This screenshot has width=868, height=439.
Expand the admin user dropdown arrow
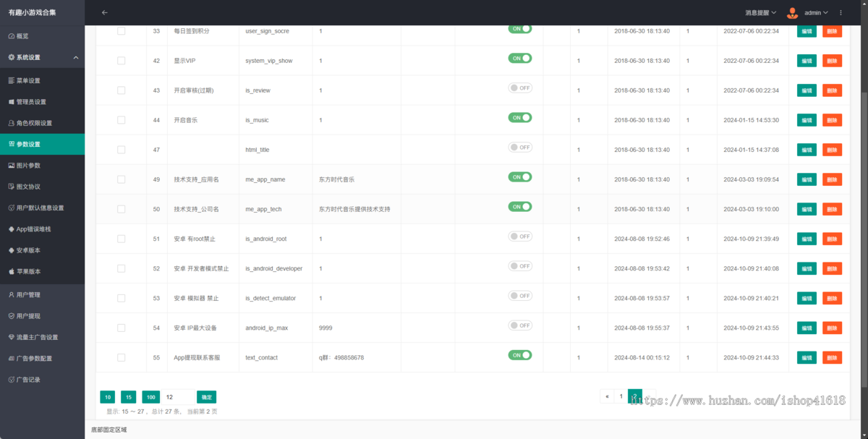tap(826, 13)
